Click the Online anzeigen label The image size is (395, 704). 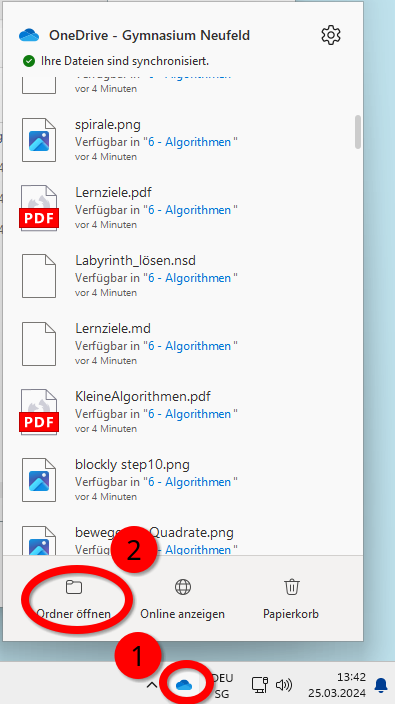coord(182,614)
